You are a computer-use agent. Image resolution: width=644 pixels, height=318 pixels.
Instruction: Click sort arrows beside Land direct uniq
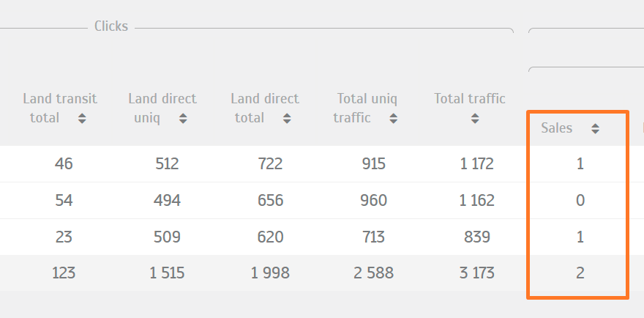(183, 119)
